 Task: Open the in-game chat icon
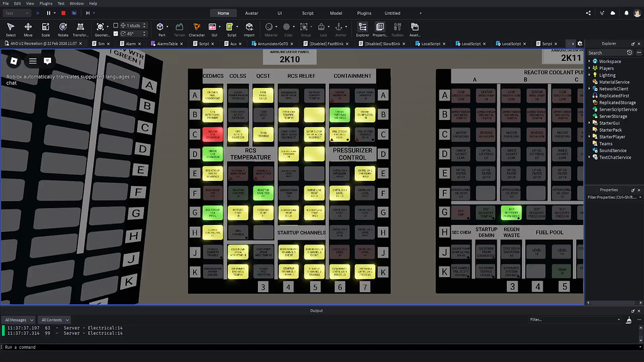coord(47,61)
